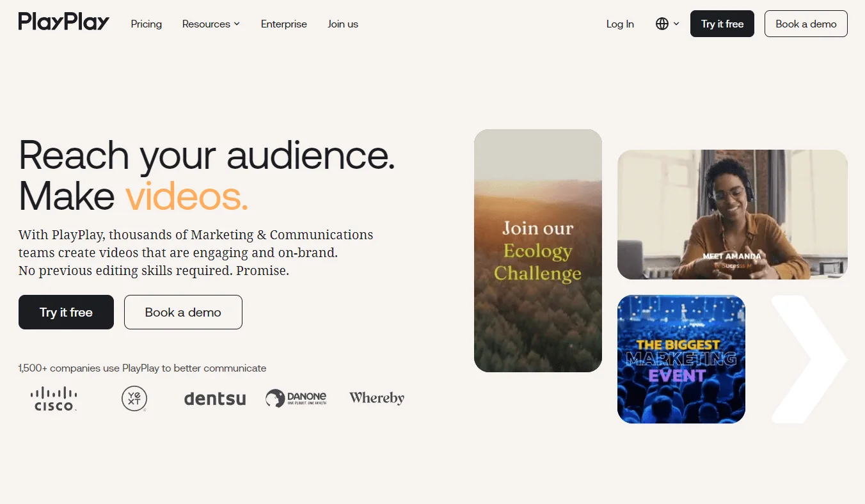The height and width of the screenshot is (504, 865).
Task: Click the Cisco logo
Action: point(54,398)
